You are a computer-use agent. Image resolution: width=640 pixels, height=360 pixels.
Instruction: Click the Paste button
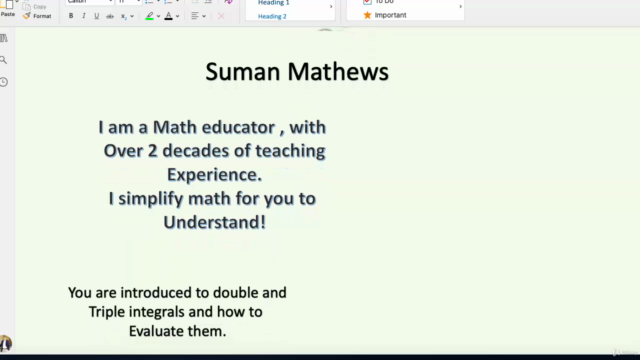8,9
